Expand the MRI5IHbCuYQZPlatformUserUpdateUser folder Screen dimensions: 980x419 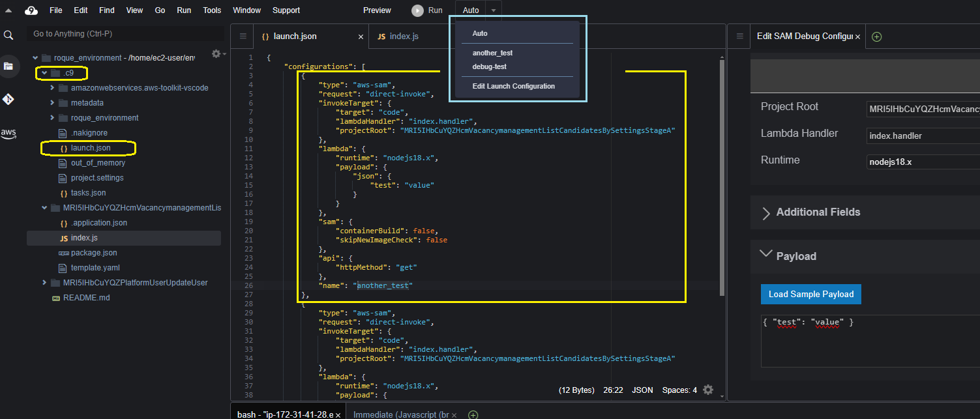44,283
